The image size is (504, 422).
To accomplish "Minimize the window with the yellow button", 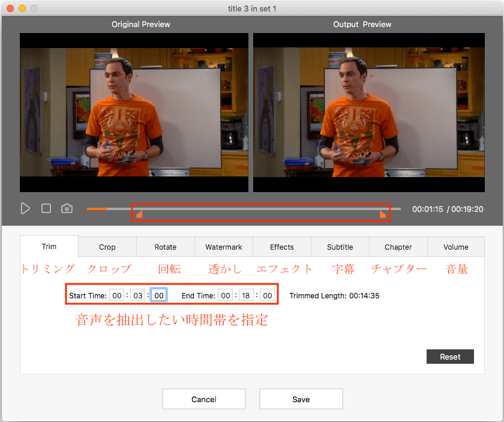I will [x=22, y=8].
